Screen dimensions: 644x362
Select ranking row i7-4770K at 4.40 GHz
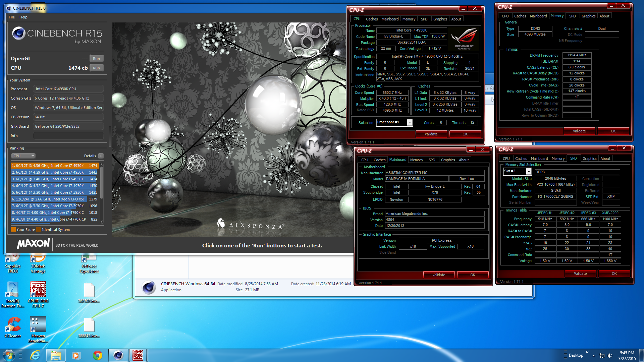click(x=54, y=219)
